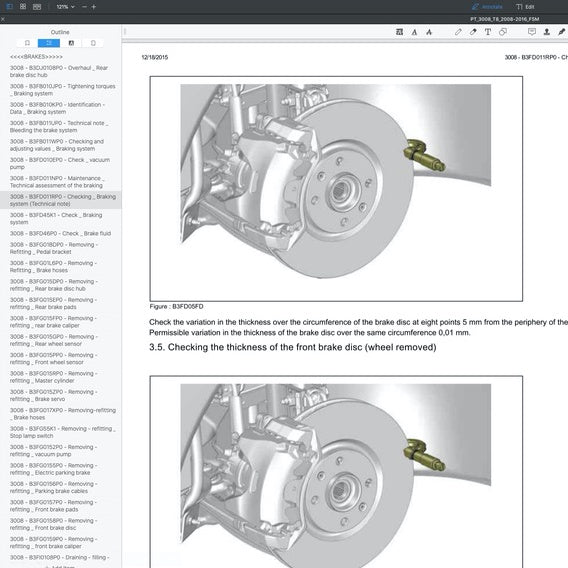Screen dimensions: 568x568
Task: Open the 121% zoom level dropdown
Action: coord(65,7)
